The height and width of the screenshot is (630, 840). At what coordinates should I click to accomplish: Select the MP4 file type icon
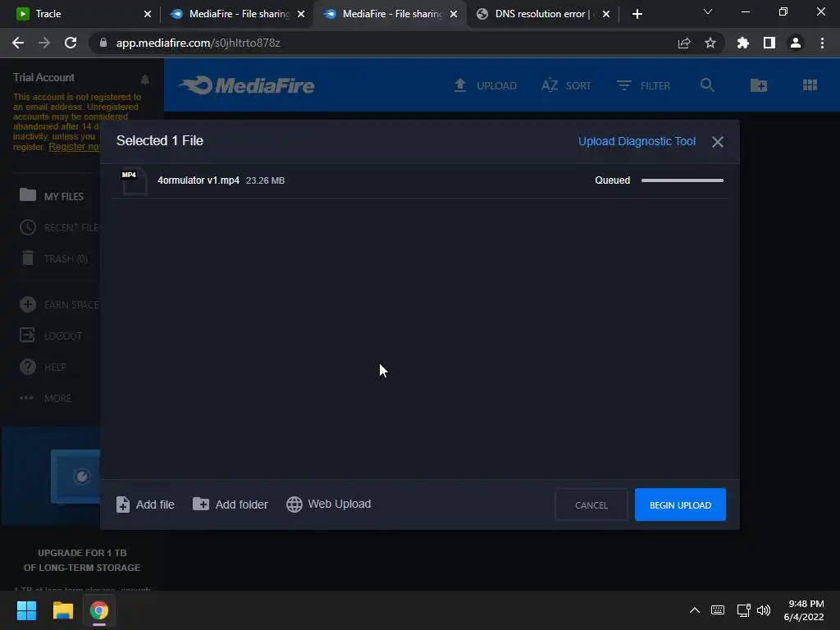(x=134, y=181)
